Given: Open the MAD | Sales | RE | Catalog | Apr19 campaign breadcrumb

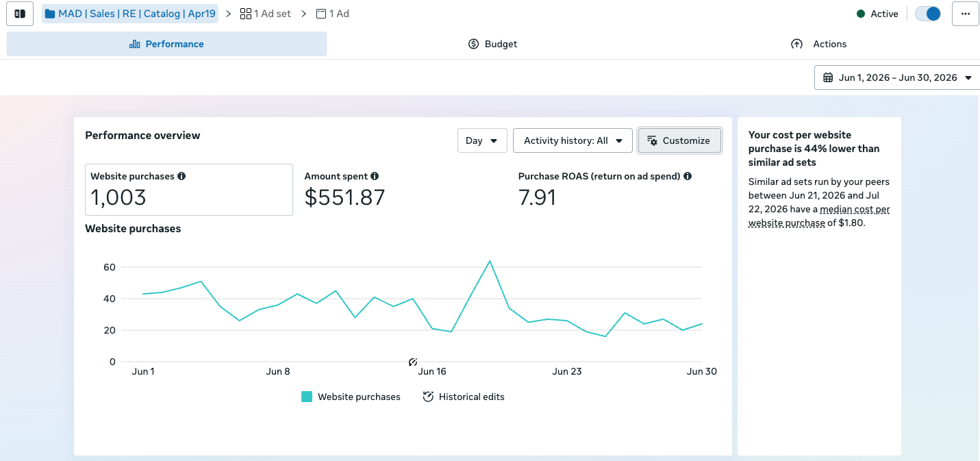Looking at the screenshot, I should coord(130,14).
